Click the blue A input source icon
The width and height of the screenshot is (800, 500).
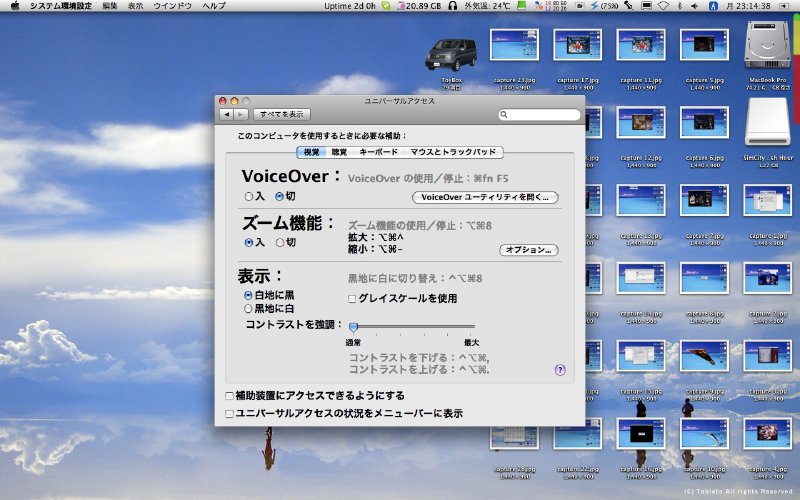click(x=713, y=6)
